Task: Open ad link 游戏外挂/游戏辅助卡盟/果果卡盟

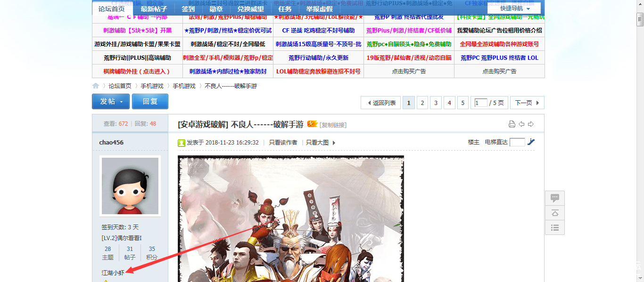Action: pos(137,44)
